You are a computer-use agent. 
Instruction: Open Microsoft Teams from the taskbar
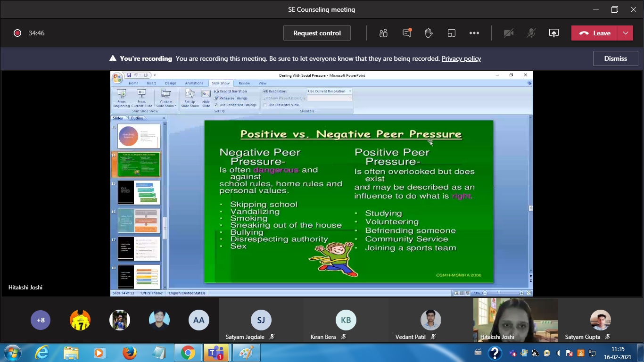tap(216, 353)
